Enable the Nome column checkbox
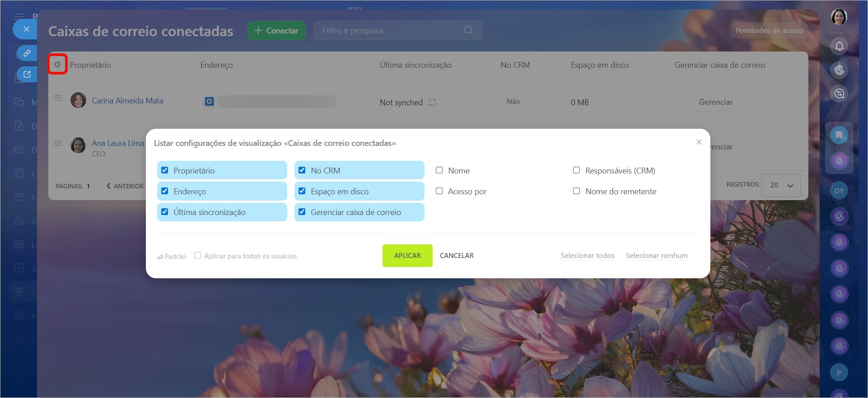 (x=439, y=170)
